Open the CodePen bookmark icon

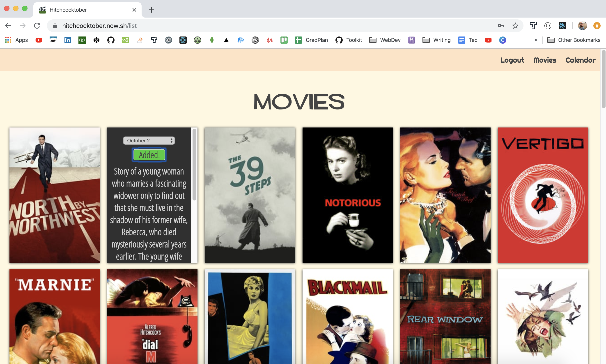pos(96,40)
